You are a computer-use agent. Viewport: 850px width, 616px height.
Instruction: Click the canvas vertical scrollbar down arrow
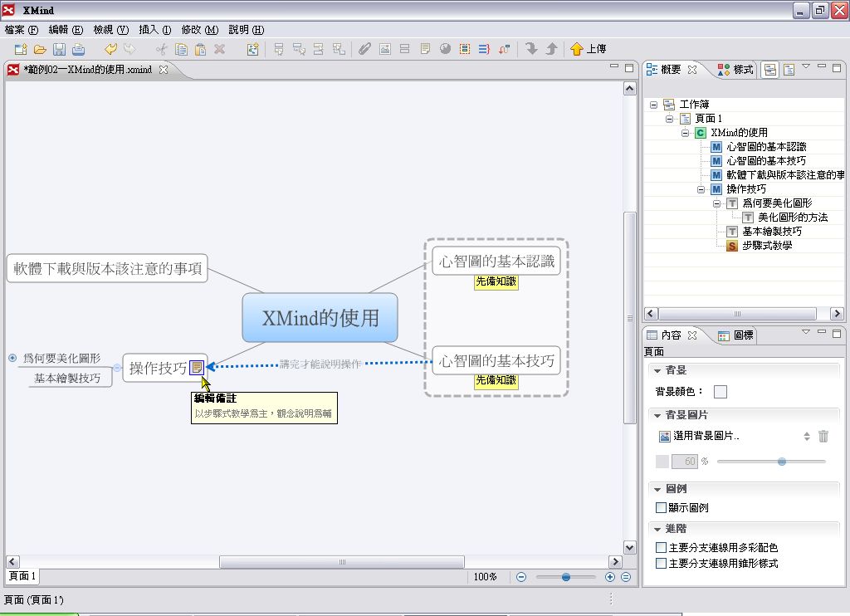coord(629,547)
